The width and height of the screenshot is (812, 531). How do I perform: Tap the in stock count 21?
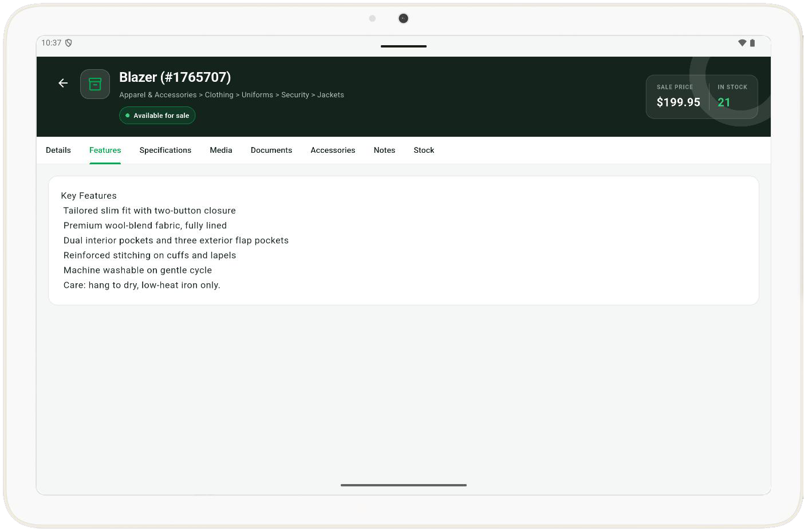[724, 102]
